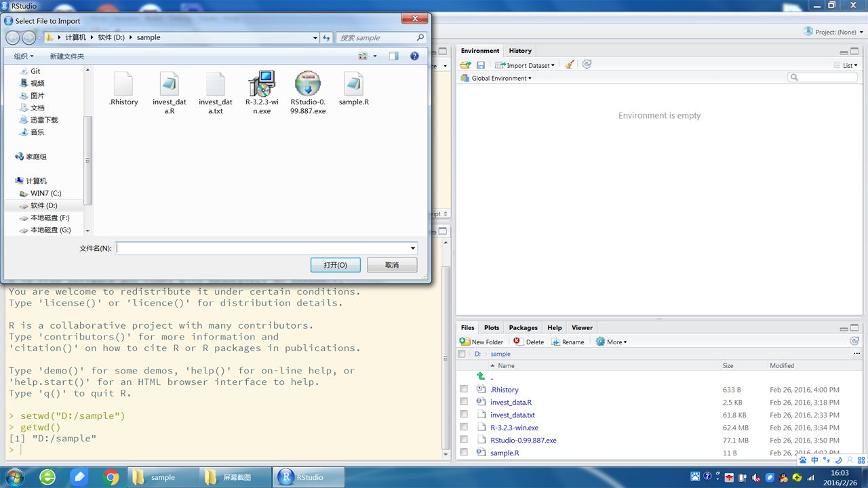Viewport: 868px width, 488px height.
Task: Open the Global Environment dropdown
Action: click(496, 78)
